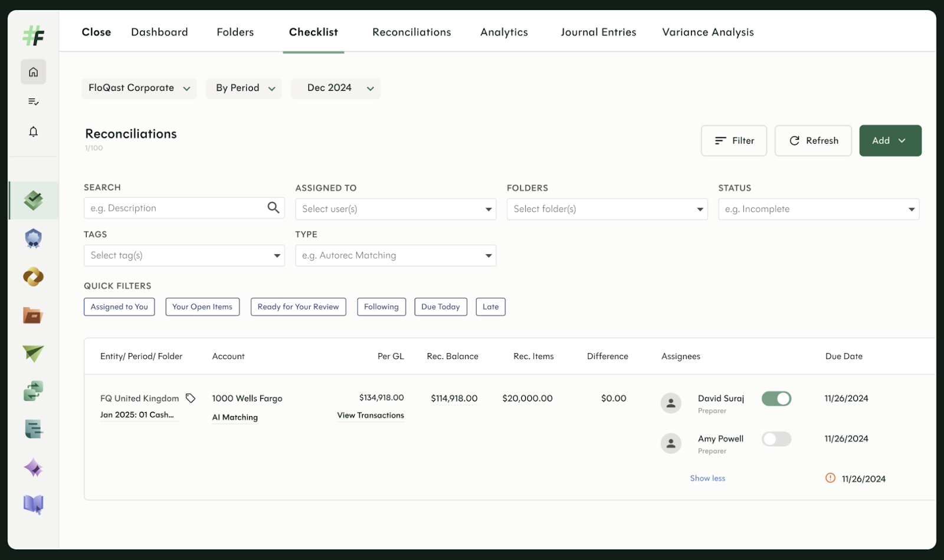Screen dimensions: 944x560
Task: Click the Difference column header
Action: pos(607,356)
